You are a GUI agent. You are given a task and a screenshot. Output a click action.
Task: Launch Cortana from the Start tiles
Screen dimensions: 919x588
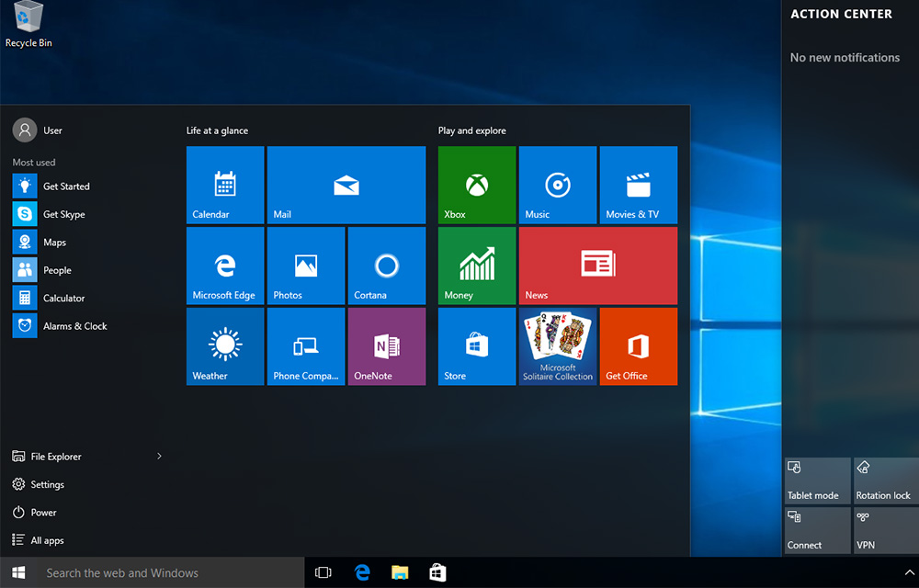(x=386, y=265)
